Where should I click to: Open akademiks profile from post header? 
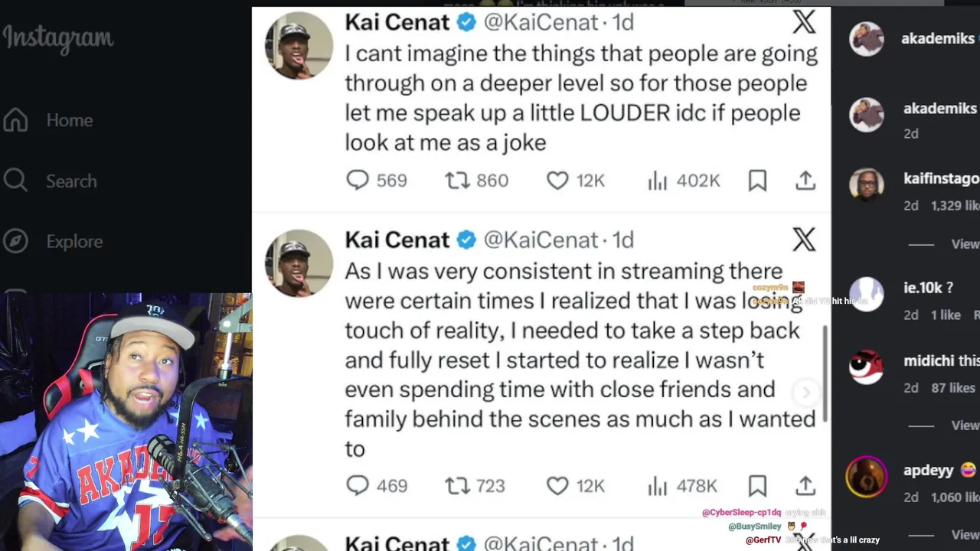pyautogui.click(x=937, y=38)
